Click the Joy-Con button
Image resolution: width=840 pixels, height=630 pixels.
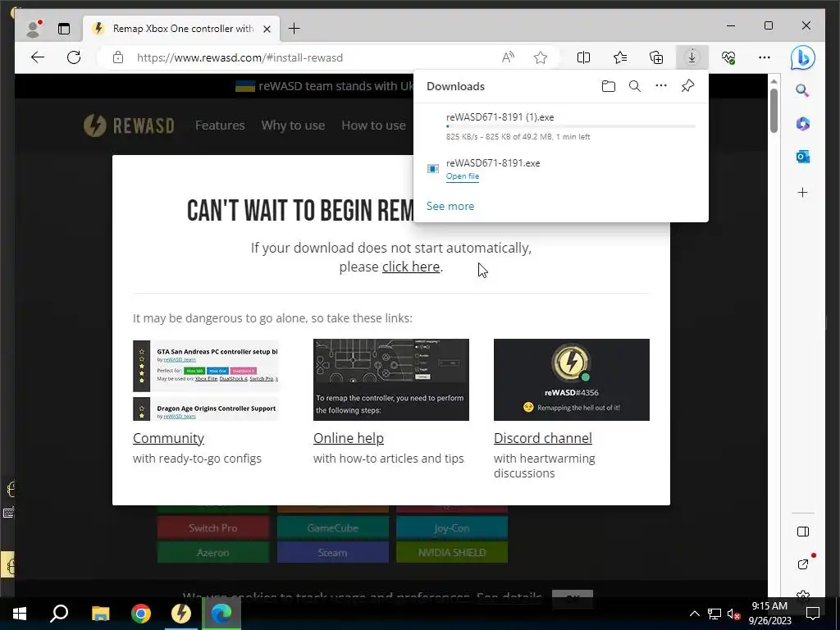(452, 527)
